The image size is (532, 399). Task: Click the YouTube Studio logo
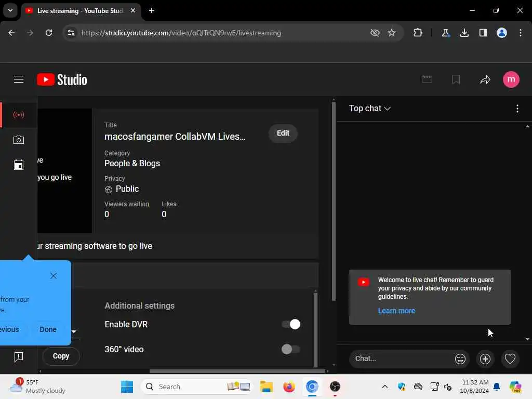coord(62,79)
